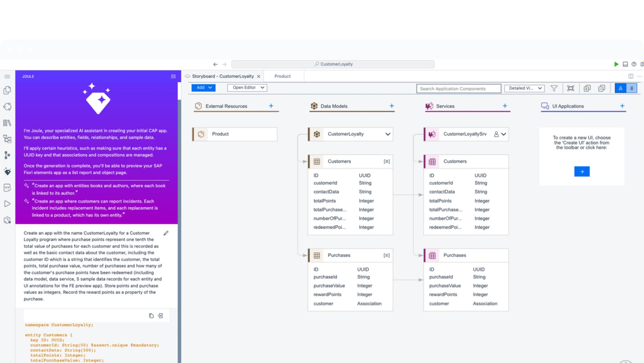644x363 pixels.
Task: Click the green Run button
Action: 616,64
